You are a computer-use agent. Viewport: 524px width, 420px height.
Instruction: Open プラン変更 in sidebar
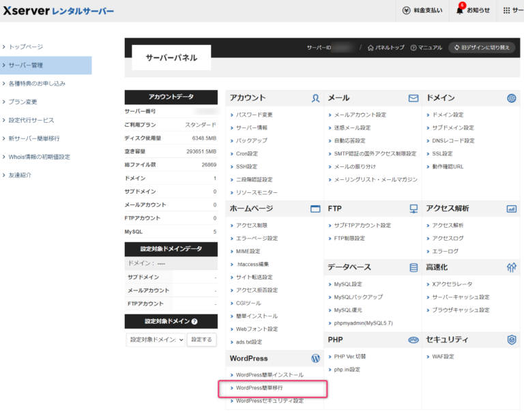[x=23, y=102]
